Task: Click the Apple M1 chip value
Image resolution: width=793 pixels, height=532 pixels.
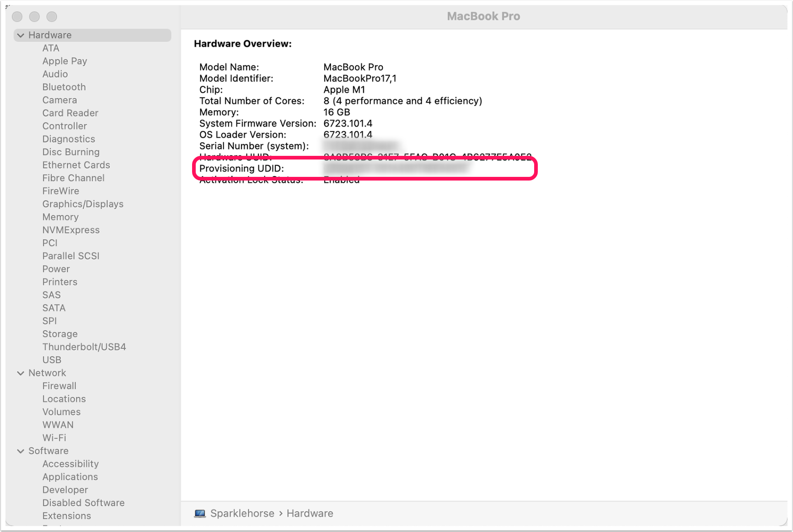Action: (x=344, y=90)
